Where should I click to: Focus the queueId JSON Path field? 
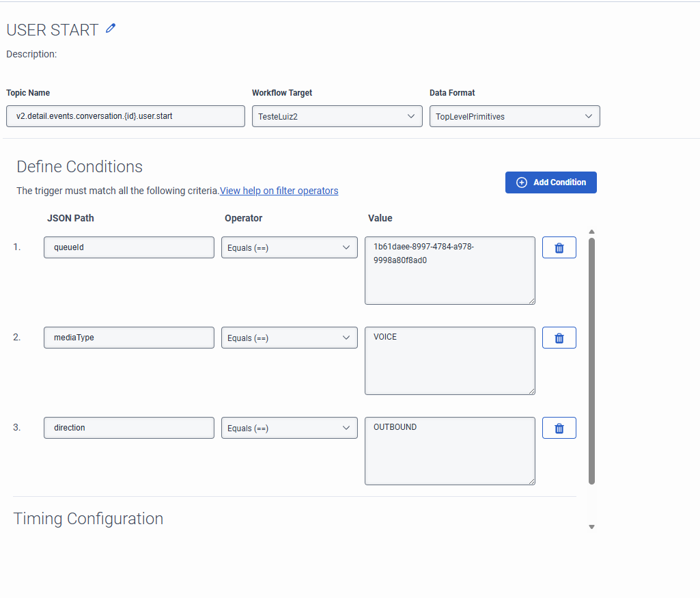128,247
